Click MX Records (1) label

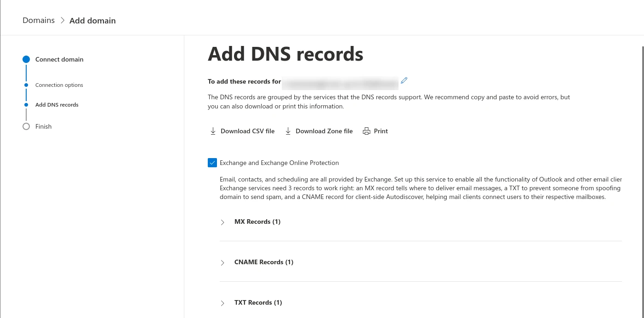(257, 221)
